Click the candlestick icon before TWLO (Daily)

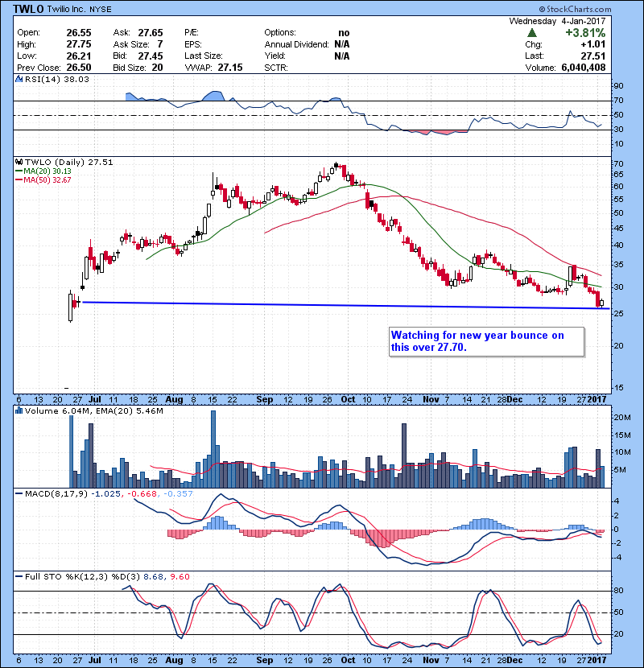coord(19,162)
